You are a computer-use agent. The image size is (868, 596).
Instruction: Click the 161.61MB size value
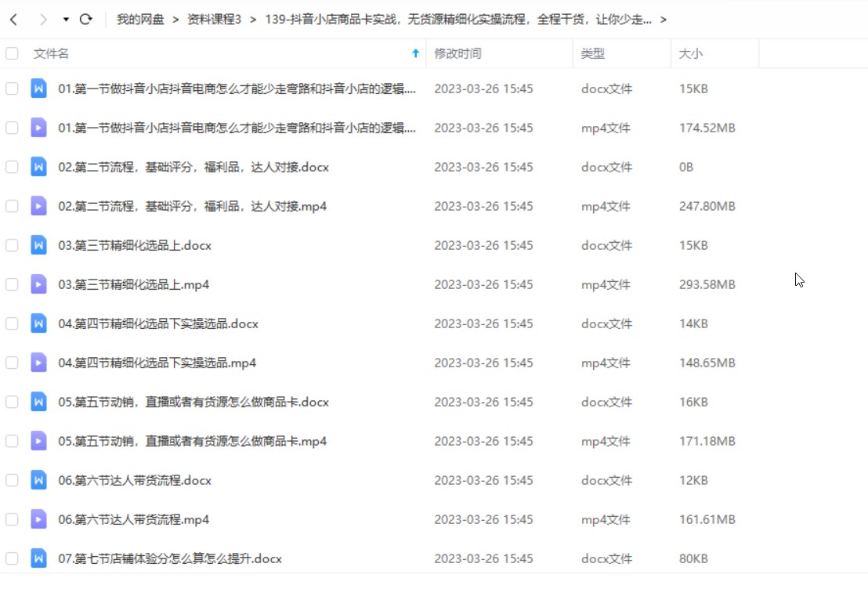707,519
